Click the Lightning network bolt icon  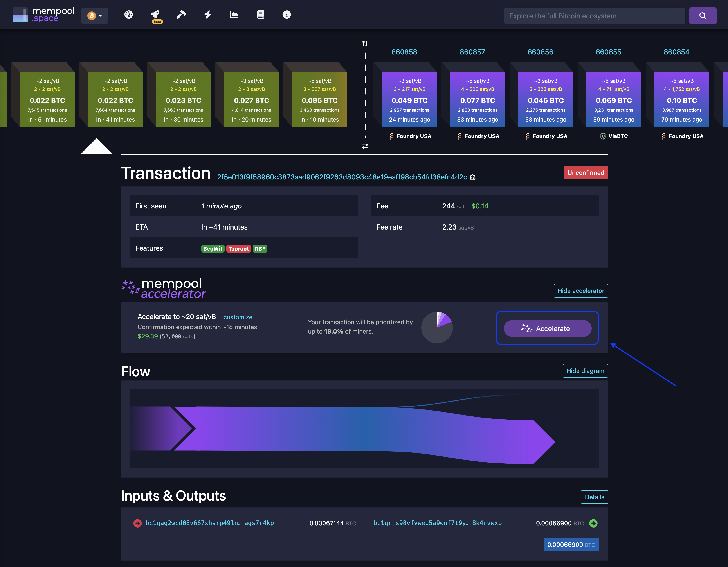207,15
